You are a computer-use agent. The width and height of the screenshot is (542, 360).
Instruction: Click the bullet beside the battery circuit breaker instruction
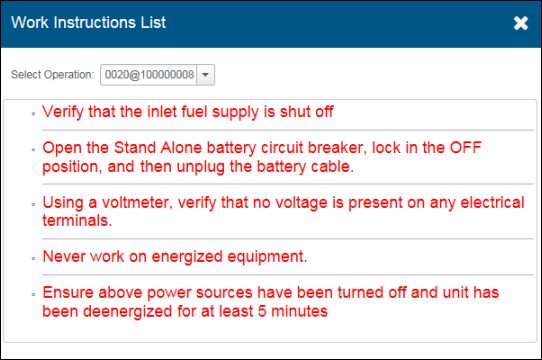tap(33, 150)
